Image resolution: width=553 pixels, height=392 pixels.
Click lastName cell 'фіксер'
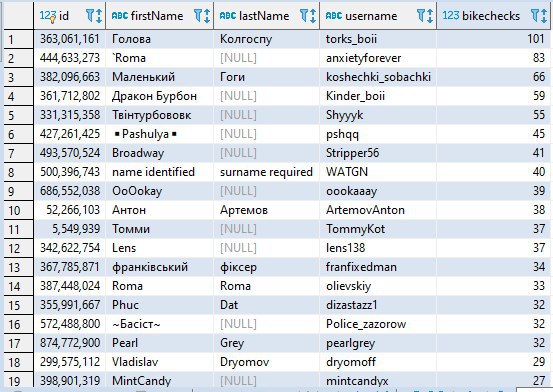coord(266,267)
